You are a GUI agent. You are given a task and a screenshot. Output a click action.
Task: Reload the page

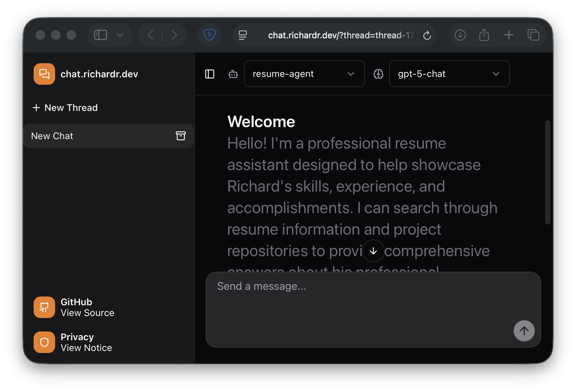(x=427, y=35)
